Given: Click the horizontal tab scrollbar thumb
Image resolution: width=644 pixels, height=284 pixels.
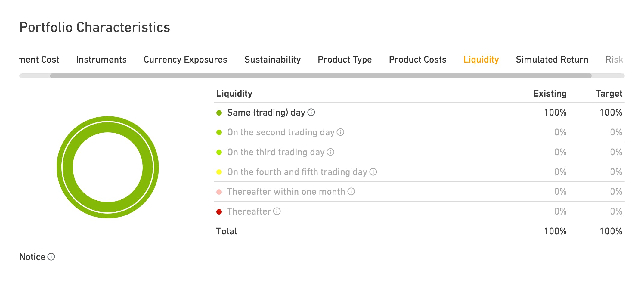Looking at the screenshot, I should [321, 76].
